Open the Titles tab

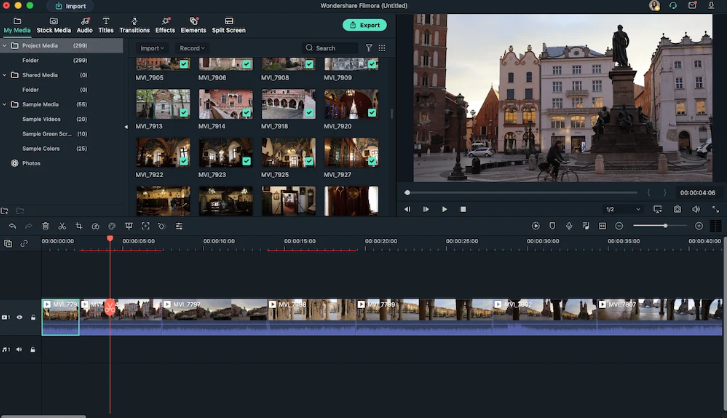coord(106,25)
